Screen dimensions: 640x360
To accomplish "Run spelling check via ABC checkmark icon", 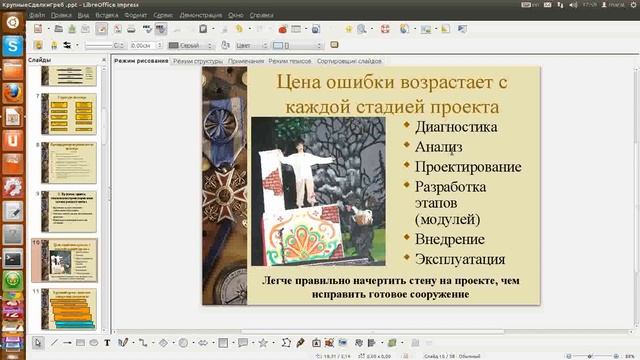I will tap(147, 29).
